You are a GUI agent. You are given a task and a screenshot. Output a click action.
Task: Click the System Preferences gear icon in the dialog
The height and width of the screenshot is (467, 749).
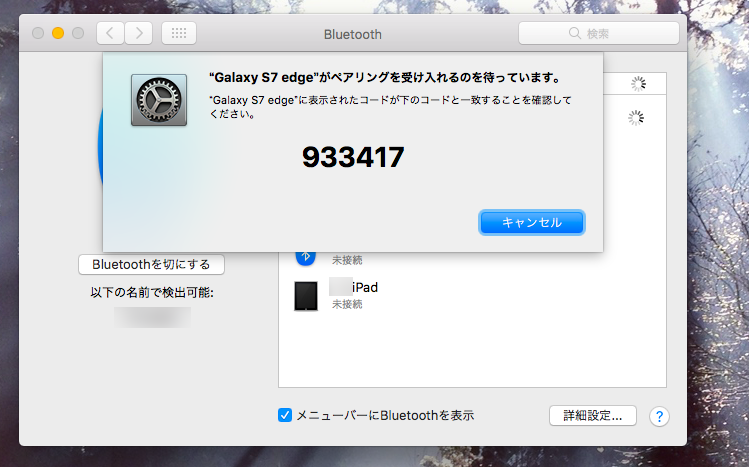[x=158, y=99]
